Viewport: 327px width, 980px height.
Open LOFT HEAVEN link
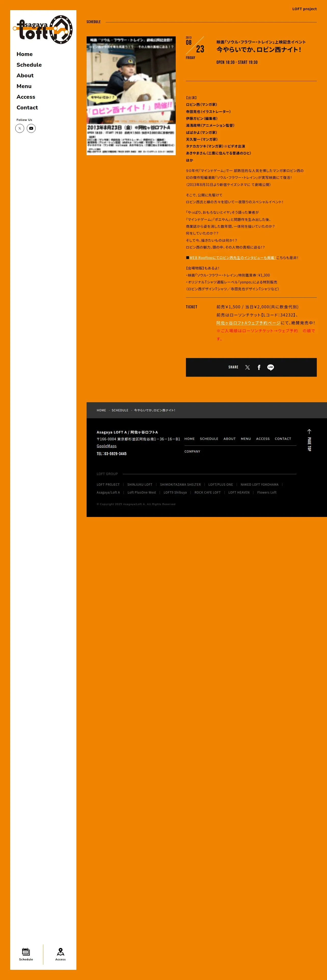coord(239,492)
